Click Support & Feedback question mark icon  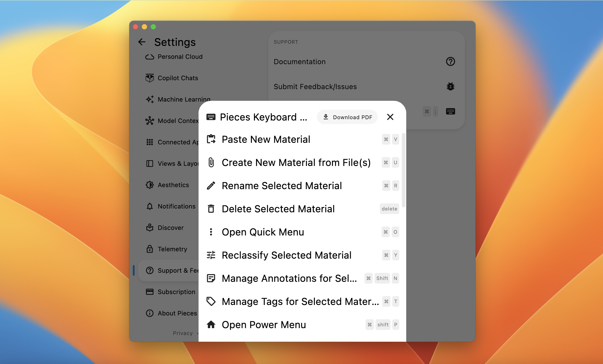pyautogui.click(x=150, y=270)
